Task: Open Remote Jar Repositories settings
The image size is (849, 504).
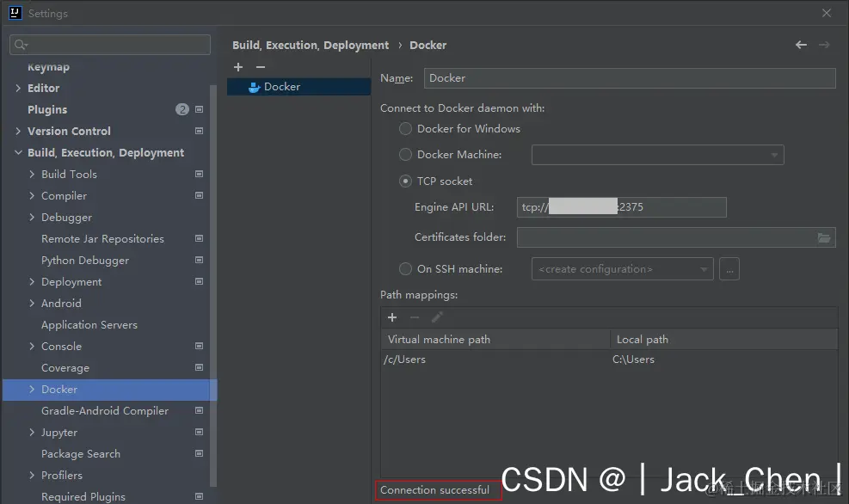Action: [103, 239]
